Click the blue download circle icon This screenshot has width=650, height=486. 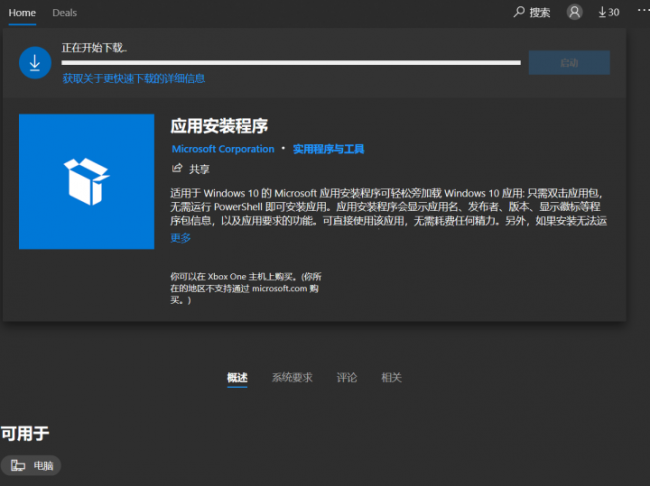[35, 63]
